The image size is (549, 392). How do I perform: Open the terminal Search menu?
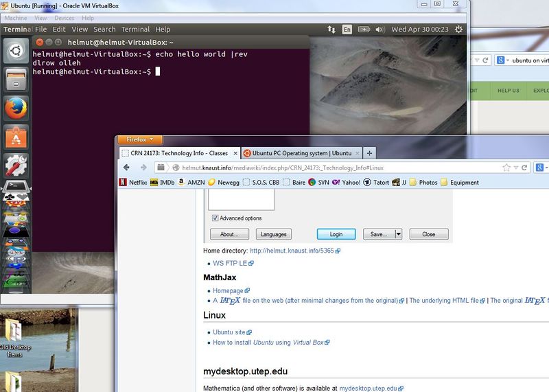click(104, 30)
